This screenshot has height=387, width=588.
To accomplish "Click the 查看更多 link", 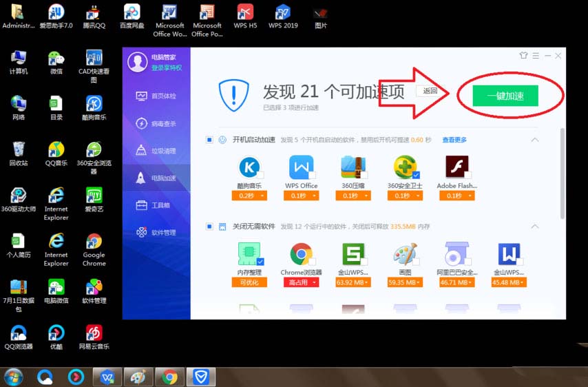I will (x=454, y=140).
